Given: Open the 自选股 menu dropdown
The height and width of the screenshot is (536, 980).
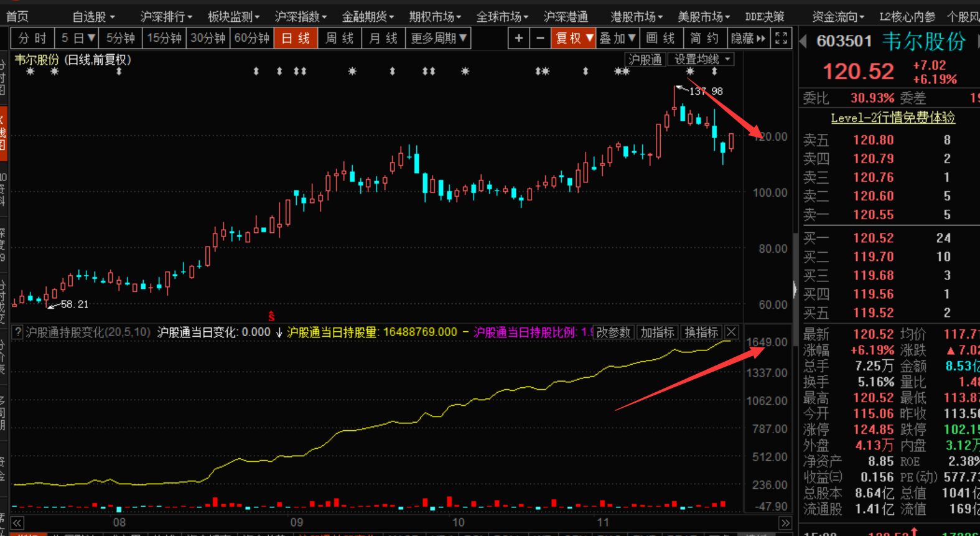Looking at the screenshot, I should pos(93,17).
